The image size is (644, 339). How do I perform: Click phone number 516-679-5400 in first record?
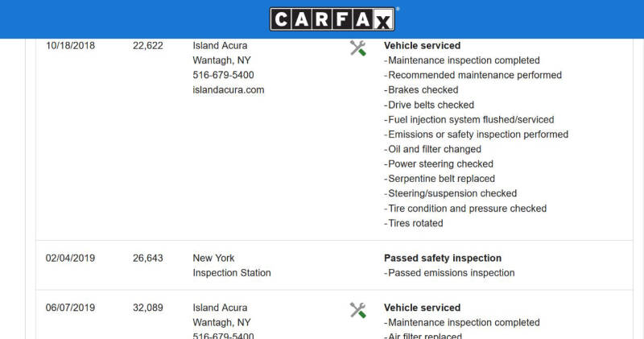pyautogui.click(x=223, y=75)
